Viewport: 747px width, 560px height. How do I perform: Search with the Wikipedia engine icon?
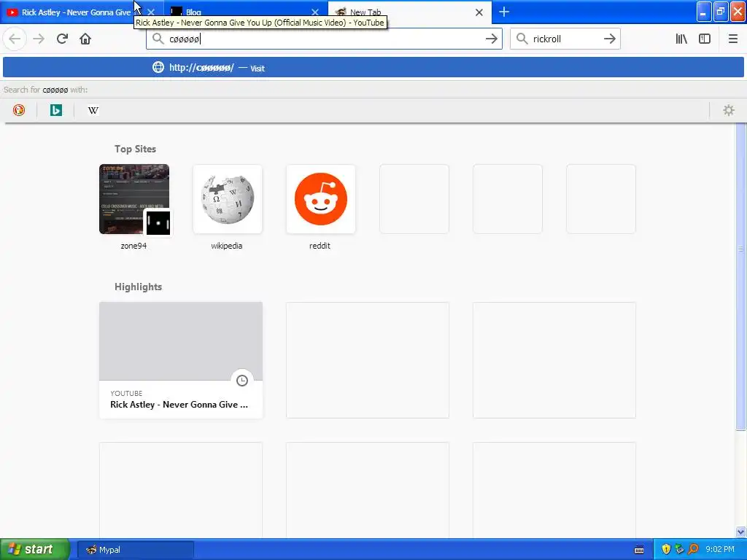click(93, 111)
